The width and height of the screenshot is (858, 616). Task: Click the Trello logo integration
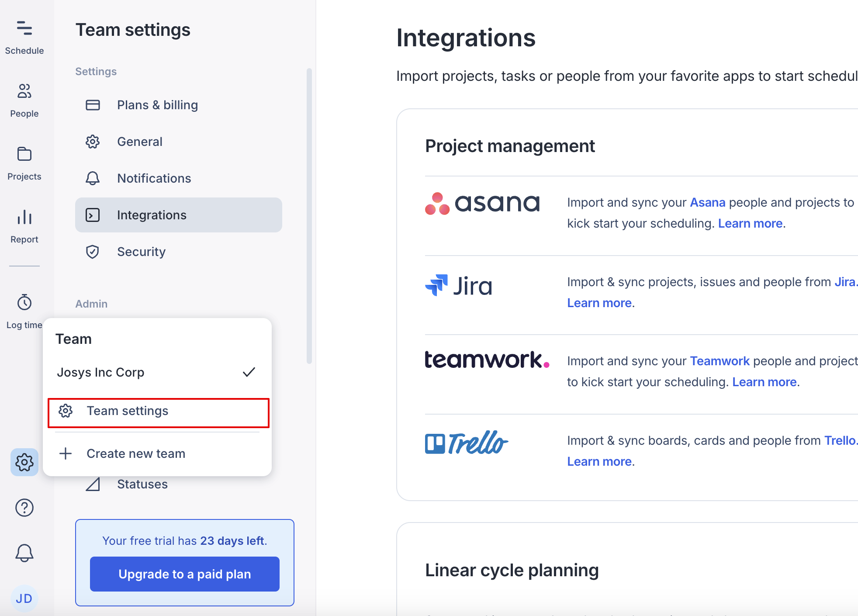click(467, 443)
